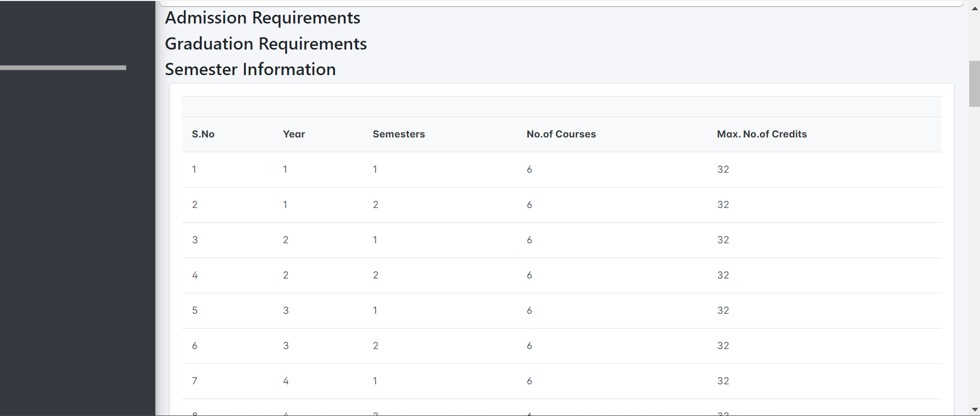
Task: Select S.No cell 4
Action: (x=195, y=275)
